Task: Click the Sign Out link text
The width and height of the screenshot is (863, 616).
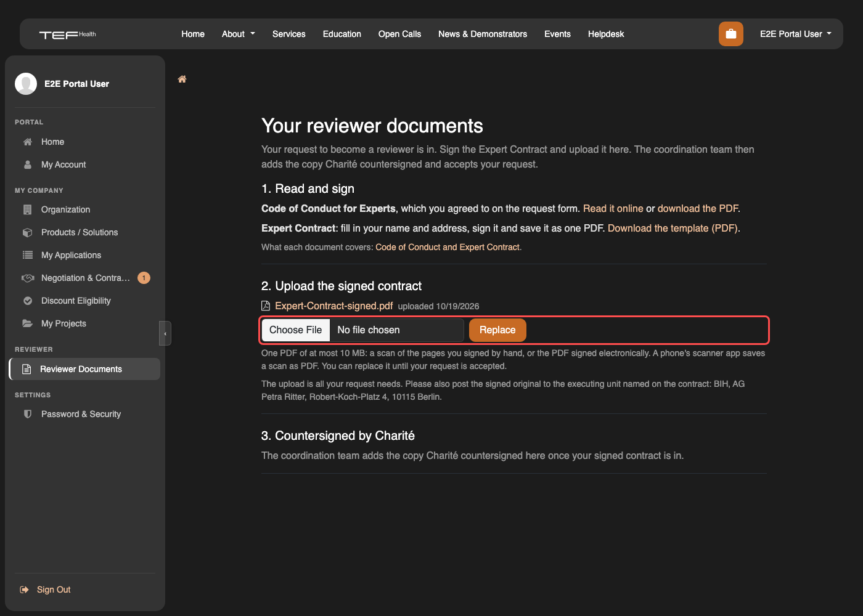Action: [x=54, y=590]
